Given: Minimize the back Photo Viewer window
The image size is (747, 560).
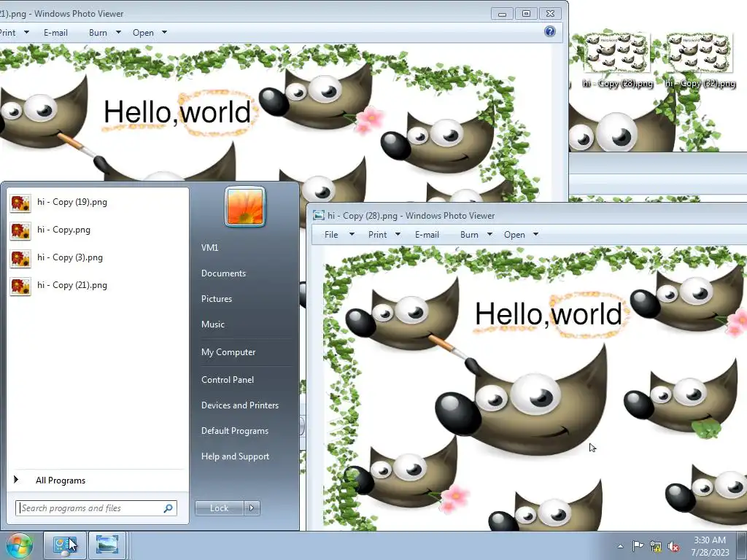Looking at the screenshot, I should pos(502,13).
